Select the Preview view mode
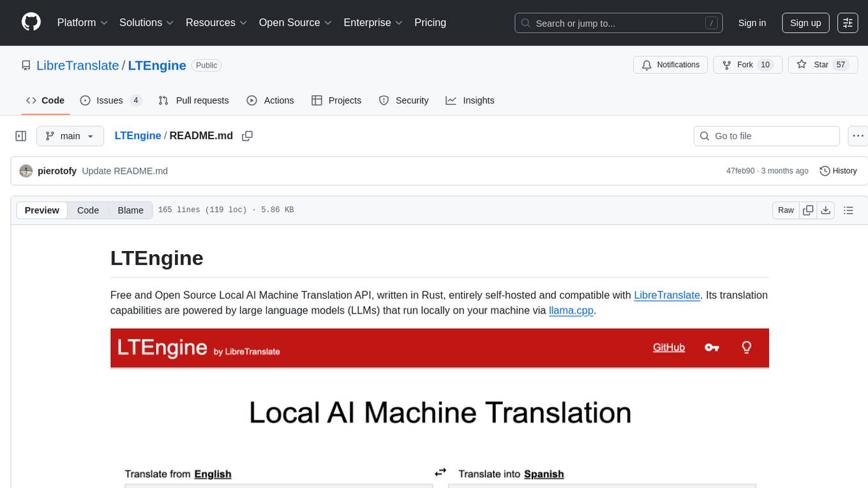This screenshot has width=868, height=488. point(42,210)
